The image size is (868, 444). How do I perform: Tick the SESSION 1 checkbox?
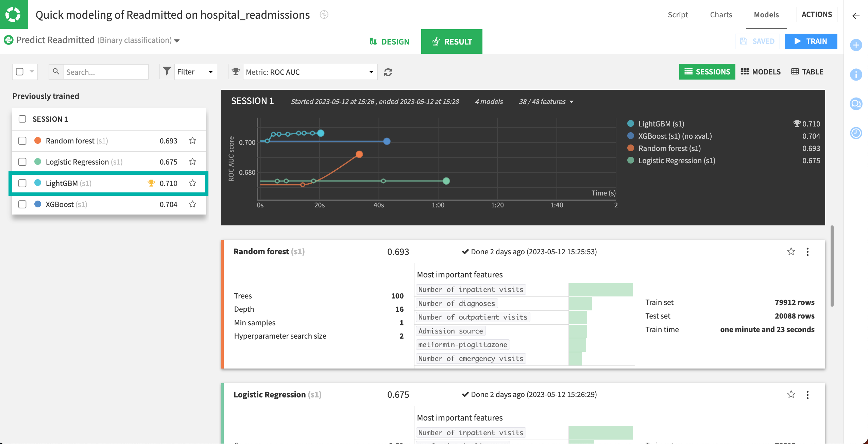(22, 119)
